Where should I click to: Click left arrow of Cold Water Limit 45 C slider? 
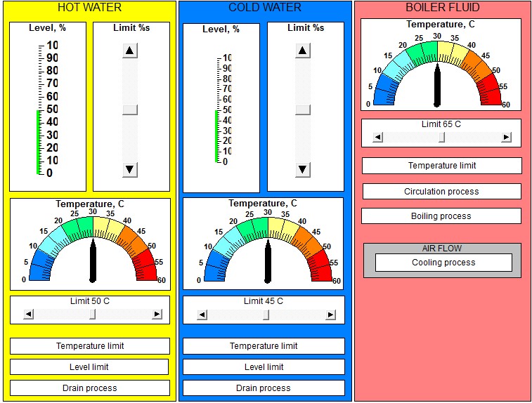tap(202, 315)
